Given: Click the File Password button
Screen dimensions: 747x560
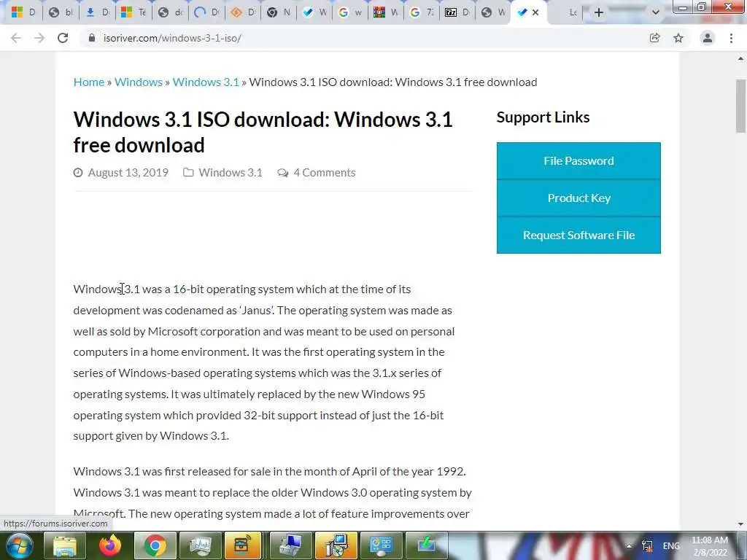Looking at the screenshot, I should coord(578,161).
